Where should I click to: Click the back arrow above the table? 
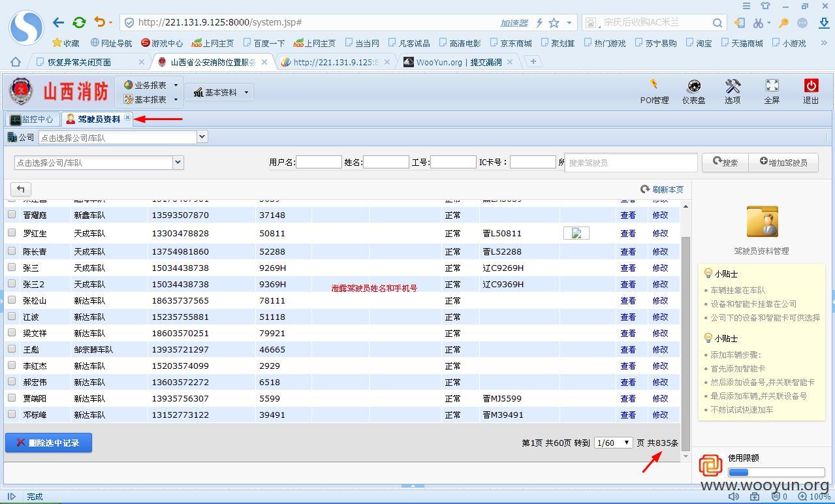21,189
